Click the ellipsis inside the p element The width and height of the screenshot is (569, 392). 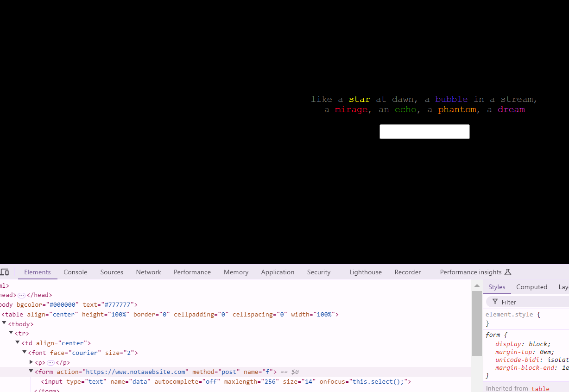click(51, 363)
